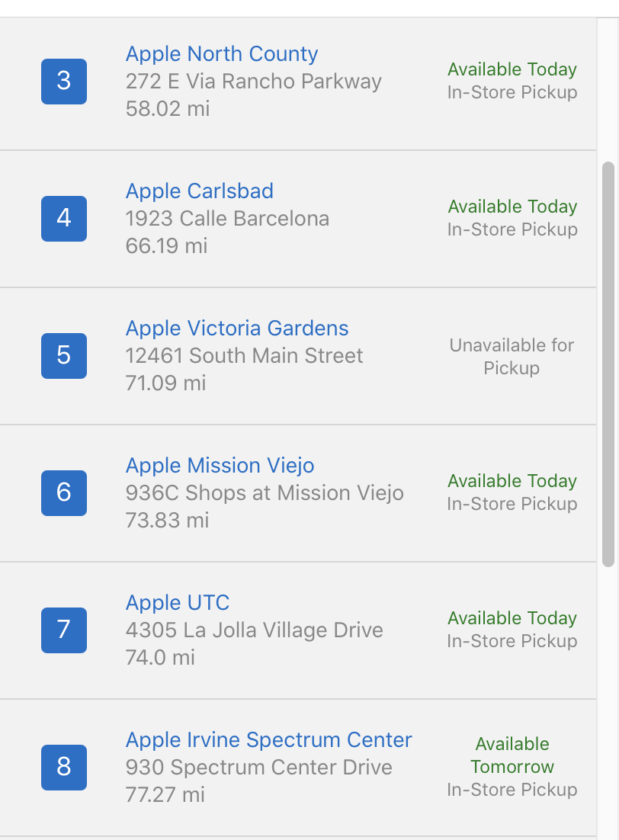Click the 12461 South Main Street address
The width and height of the screenshot is (619, 840).
pos(244,356)
